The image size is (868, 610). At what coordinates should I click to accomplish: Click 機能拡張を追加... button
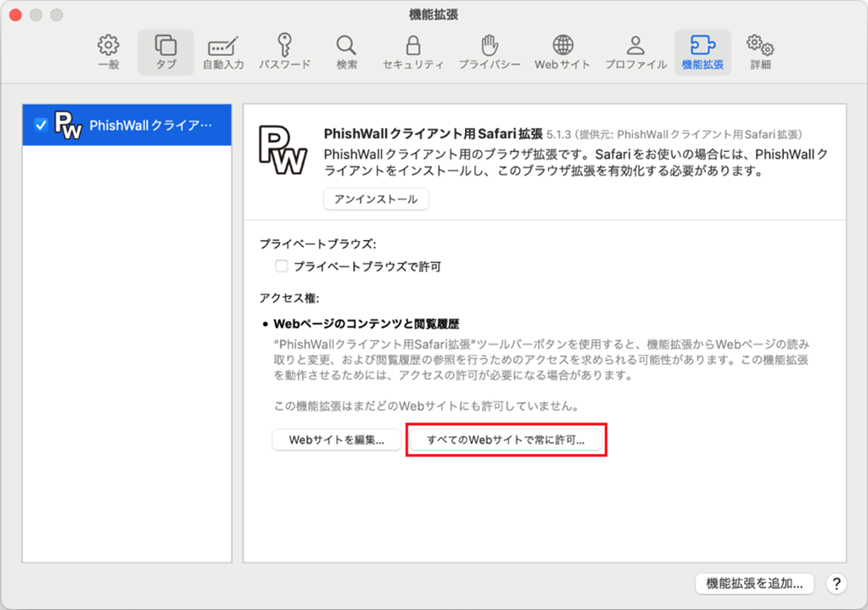pyautogui.click(x=754, y=584)
